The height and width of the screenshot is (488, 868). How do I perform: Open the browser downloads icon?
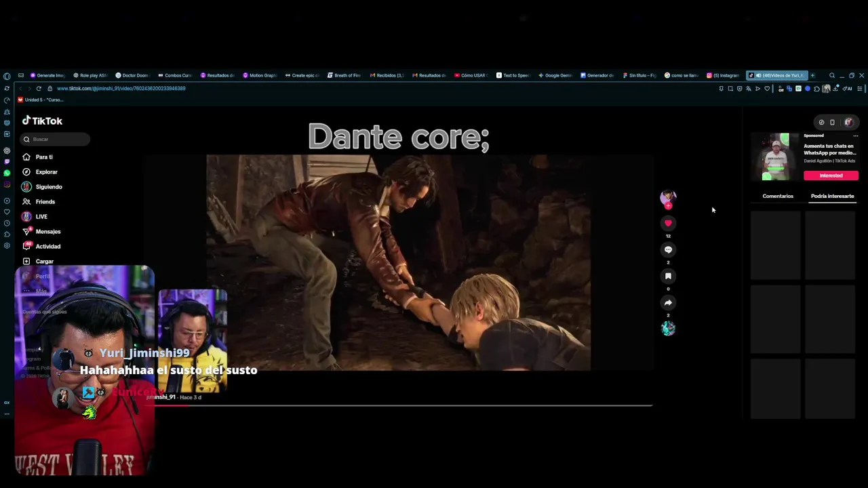(835, 89)
